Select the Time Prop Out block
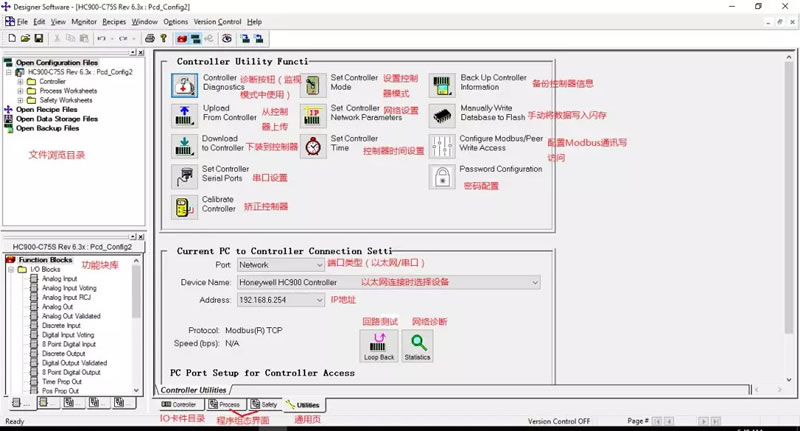 coord(62,382)
